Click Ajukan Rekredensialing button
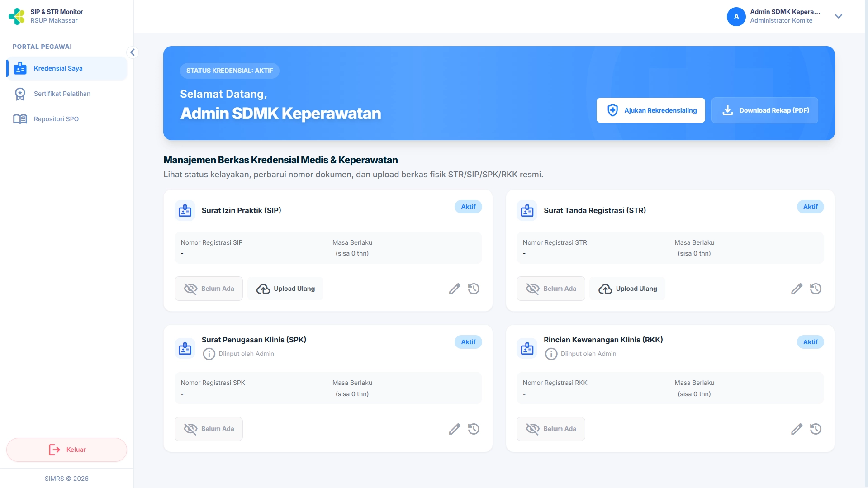This screenshot has height=488, width=868. [650, 110]
